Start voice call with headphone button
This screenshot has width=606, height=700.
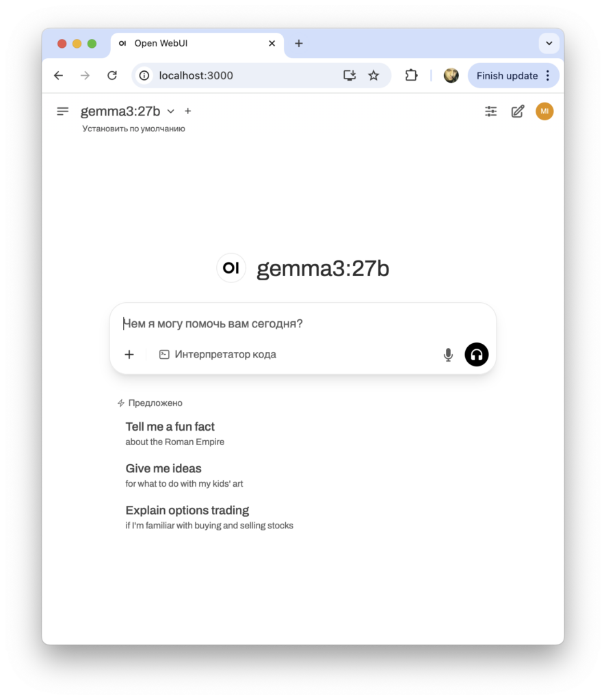[477, 355]
